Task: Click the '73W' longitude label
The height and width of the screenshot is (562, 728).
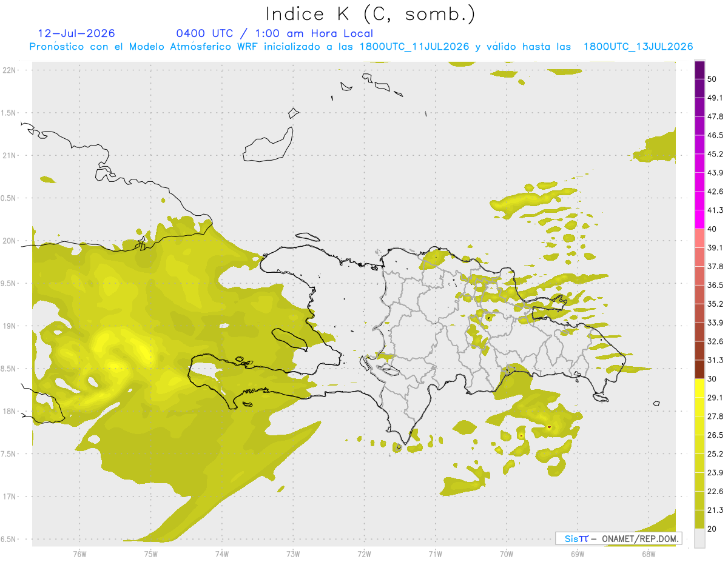Action: 293,554
